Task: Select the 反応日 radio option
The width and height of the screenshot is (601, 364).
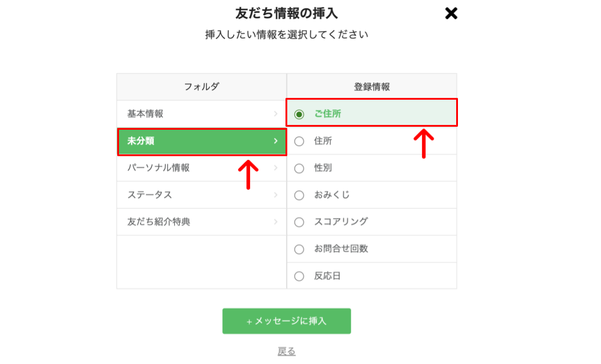Action: pyautogui.click(x=299, y=276)
